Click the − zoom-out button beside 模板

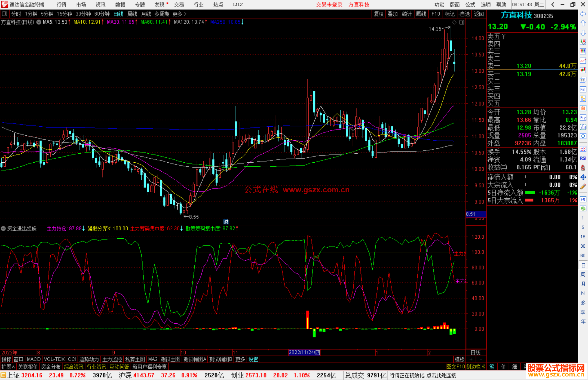481,359
